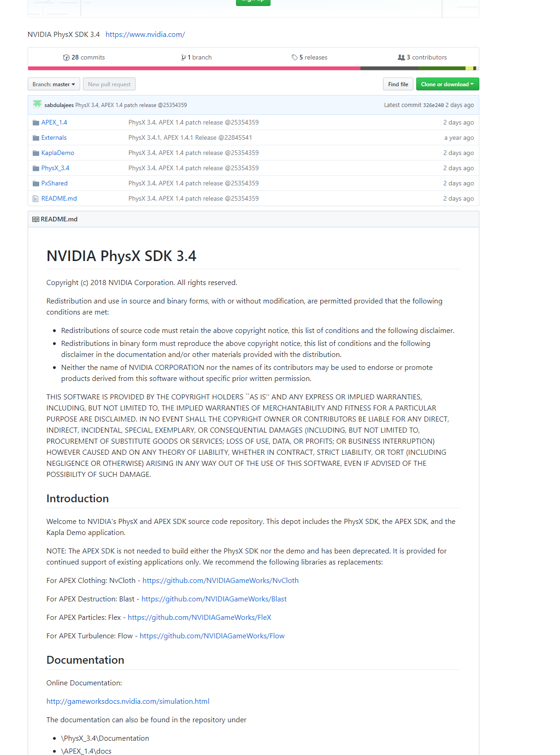Click the PhysX_3.4 folder icon
Screen dimensions: 560x755
[x=36, y=168]
